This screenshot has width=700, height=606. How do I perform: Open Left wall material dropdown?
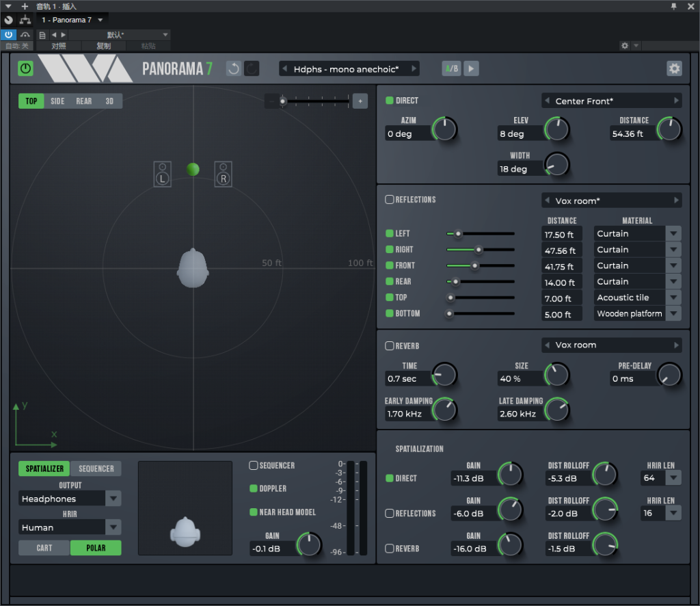coord(638,233)
